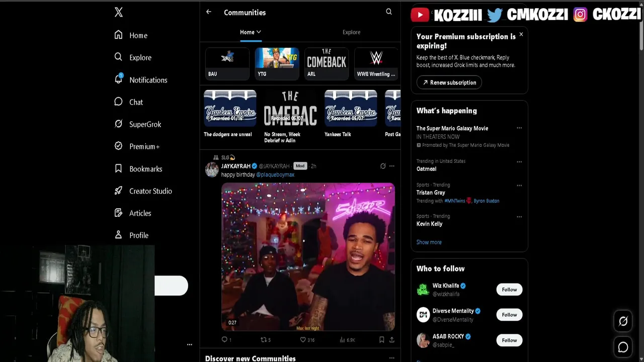Open Premium+ in sidebar
This screenshot has width=644, height=362.
[137, 146]
